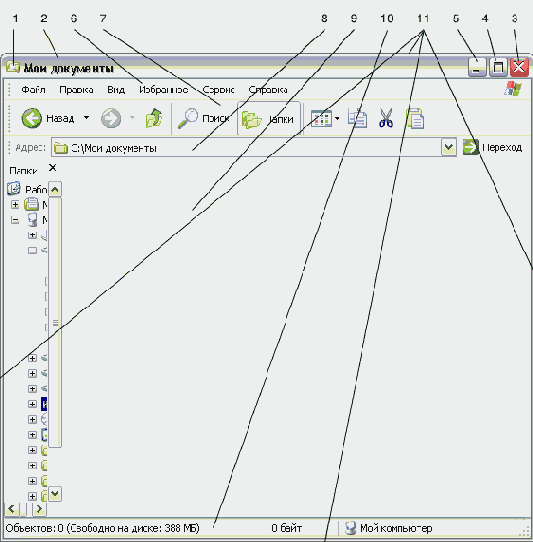Click the Переход go button

[x=492, y=148]
